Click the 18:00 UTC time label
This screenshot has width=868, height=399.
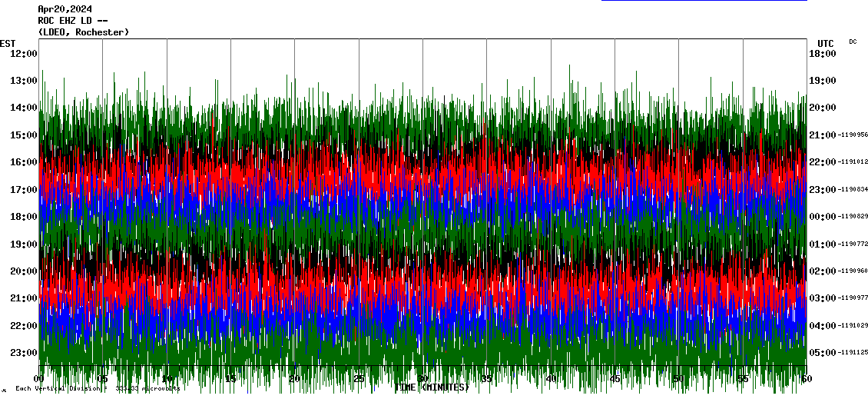point(822,53)
